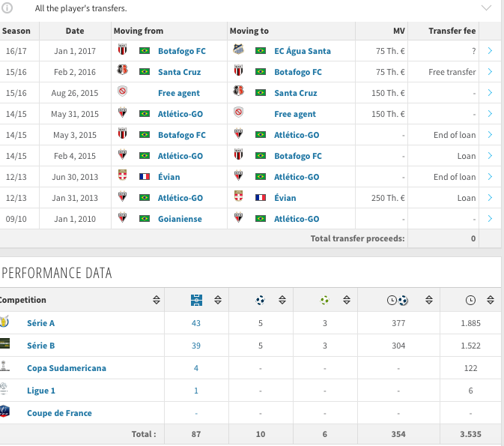Viewport: 504px width, 446px height.
Task: Open the Série A competition link
Action: tap(40, 323)
